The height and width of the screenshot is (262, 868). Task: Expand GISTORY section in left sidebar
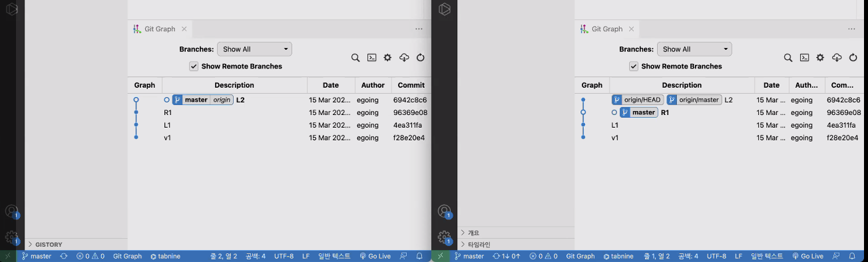click(x=76, y=244)
